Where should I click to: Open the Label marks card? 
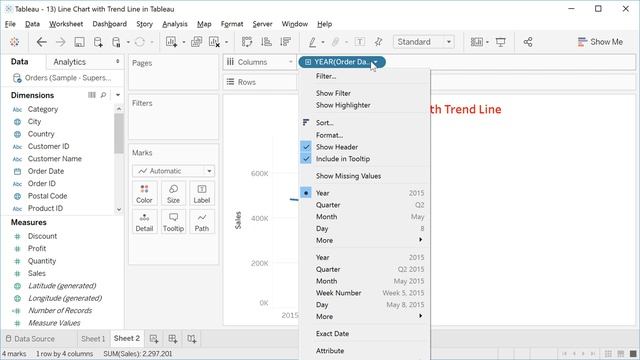pyautogui.click(x=202, y=193)
